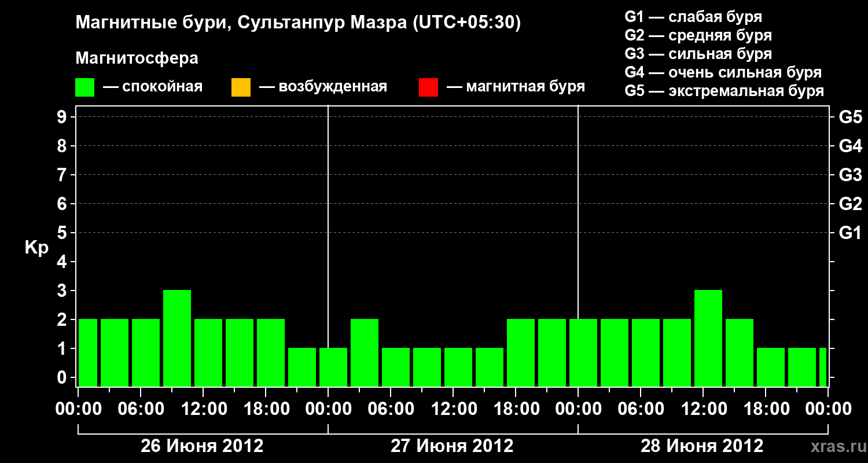The image size is (868, 463).
Task: Click the G1 label on right axis
Action: pos(851,233)
